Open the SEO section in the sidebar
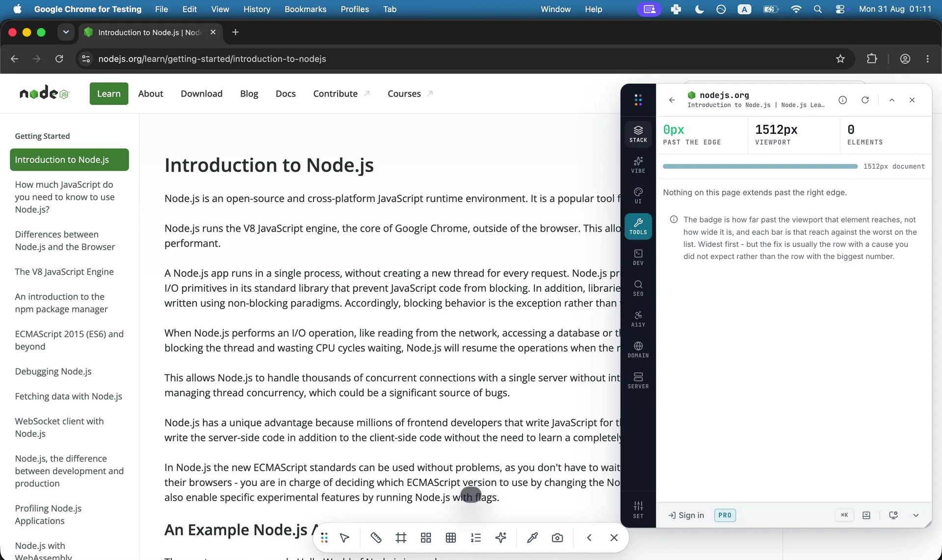 pos(638,288)
